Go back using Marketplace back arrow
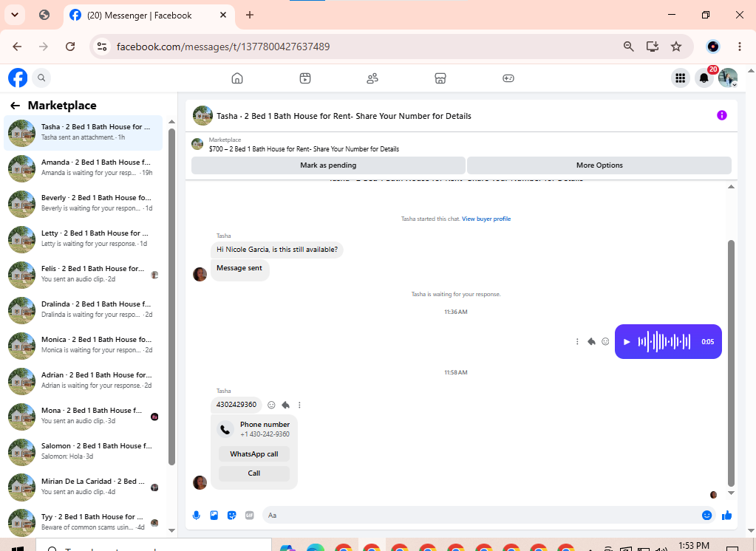This screenshot has height=551, width=756. pos(15,106)
